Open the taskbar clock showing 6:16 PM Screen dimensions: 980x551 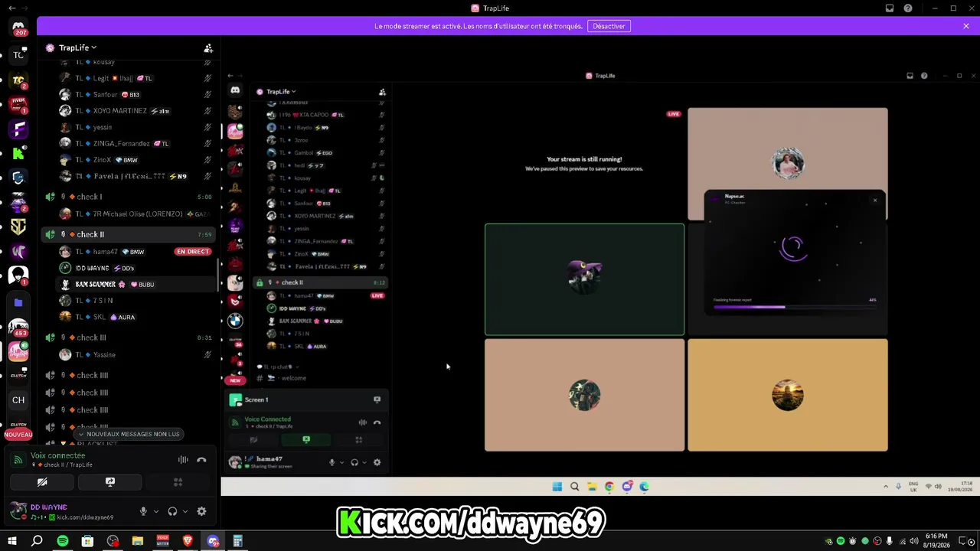click(x=936, y=541)
